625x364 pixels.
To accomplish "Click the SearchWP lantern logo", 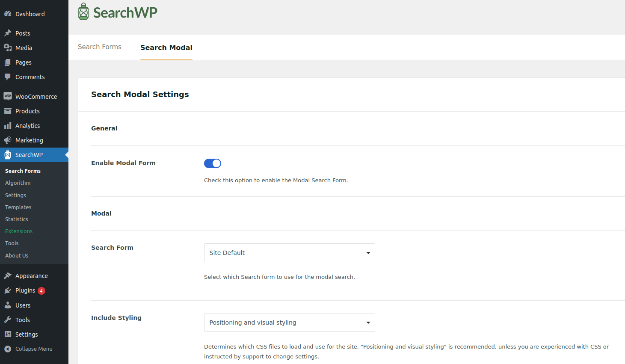I will tap(83, 12).
